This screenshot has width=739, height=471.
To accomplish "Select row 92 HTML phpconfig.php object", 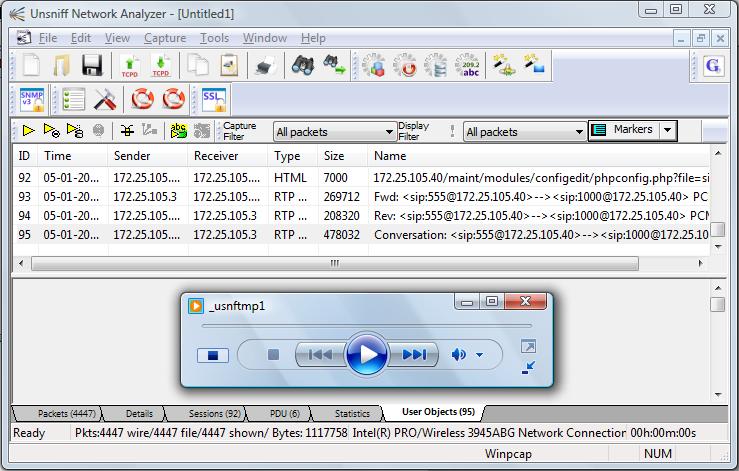I will (361, 178).
